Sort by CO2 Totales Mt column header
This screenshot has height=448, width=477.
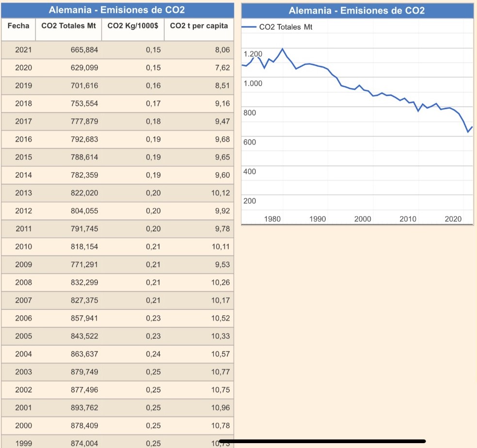tap(68, 25)
